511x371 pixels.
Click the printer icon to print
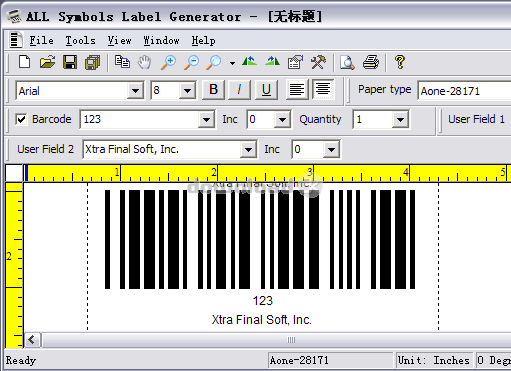point(371,62)
